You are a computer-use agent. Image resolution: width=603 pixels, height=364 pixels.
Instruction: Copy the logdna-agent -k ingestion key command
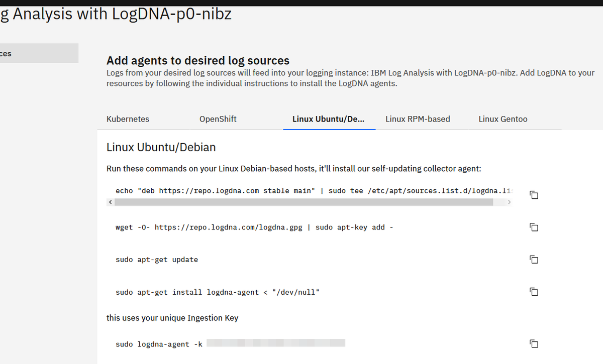tap(534, 344)
